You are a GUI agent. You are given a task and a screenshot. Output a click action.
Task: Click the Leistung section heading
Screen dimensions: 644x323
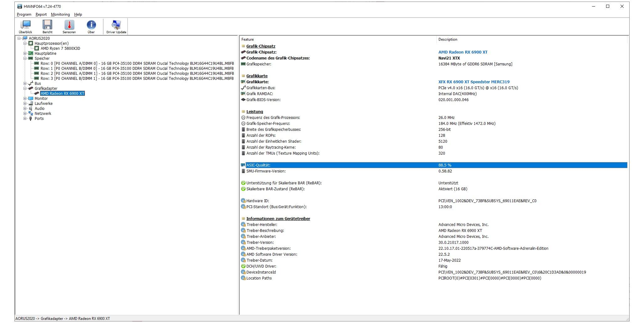pos(255,112)
